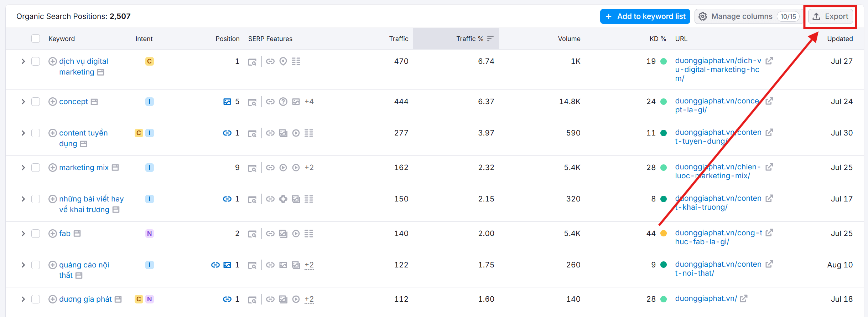Open the 'marketing mix' keyword link
The height and width of the screenshot is (317, 868).
[x=84, y=168]
